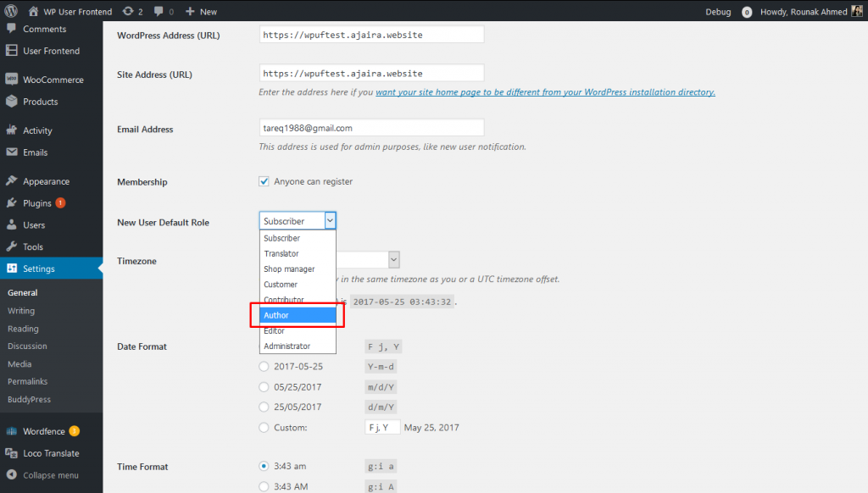Select the 05/25/2017 date format
The image size is (868, 493).
[x=263, y=386]
